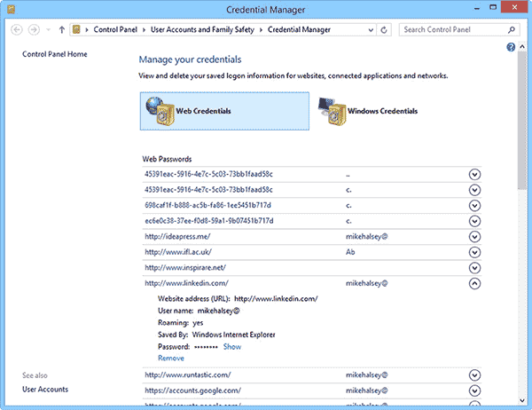Screen dimensions: 532x410
Task: Go up one folder level
Action: click(x=60, y=29)
